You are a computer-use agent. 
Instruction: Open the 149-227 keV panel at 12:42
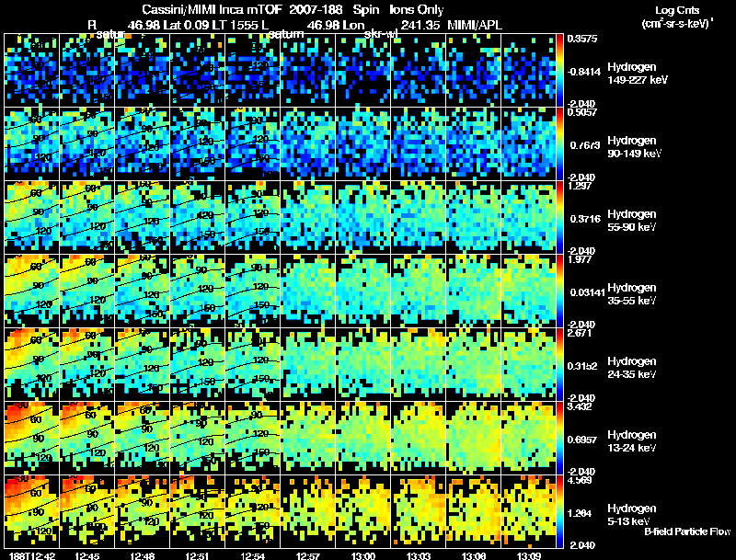(32, 70)
